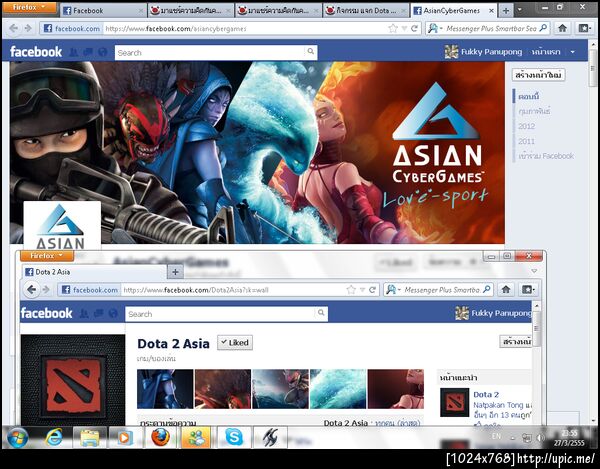Switch to the first Facebook tab
Viewport: 600px width, 469px height.
(103, 11)
